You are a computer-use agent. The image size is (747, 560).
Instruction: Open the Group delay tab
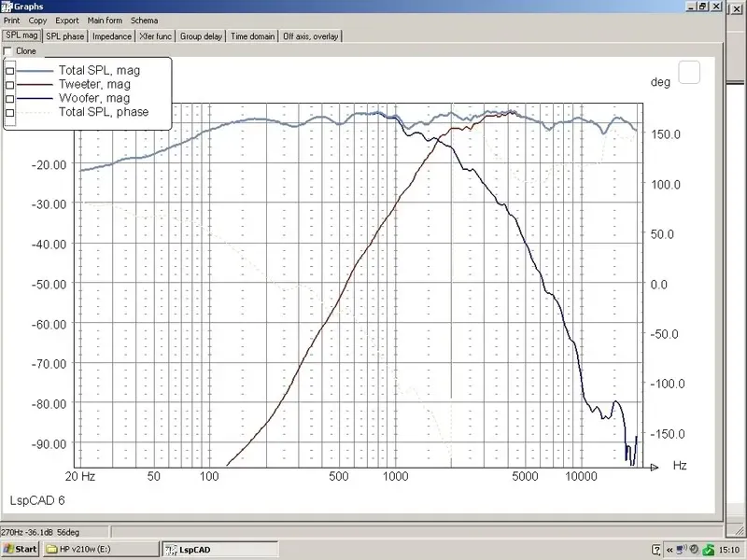[201, 36]
